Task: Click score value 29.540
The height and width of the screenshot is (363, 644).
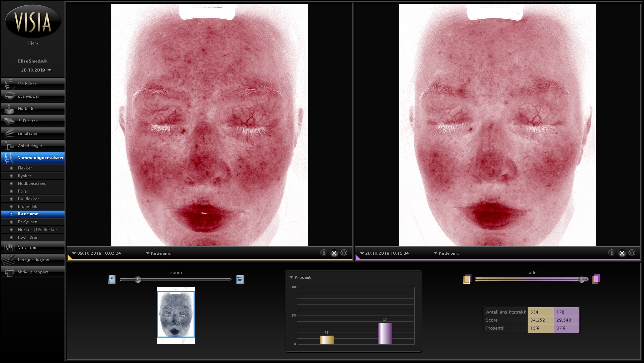Action: tap(566, 320)
